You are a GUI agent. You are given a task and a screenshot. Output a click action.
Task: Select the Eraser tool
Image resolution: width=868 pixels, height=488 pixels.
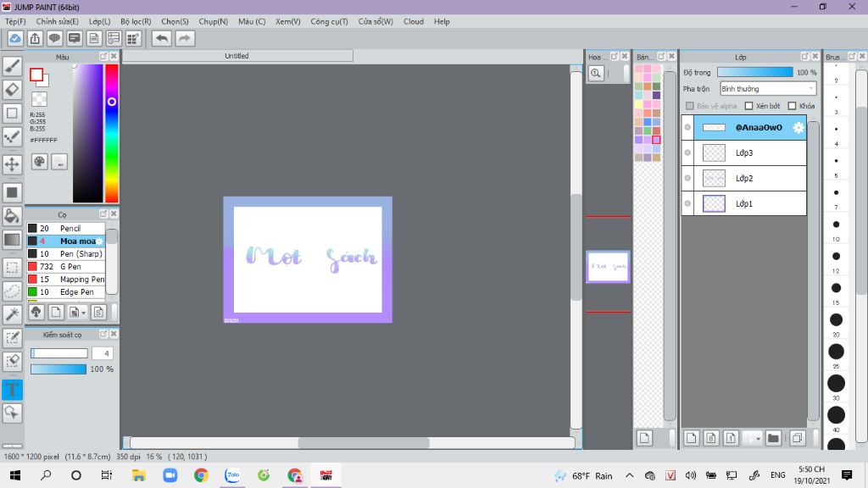(x=12, y=90)
